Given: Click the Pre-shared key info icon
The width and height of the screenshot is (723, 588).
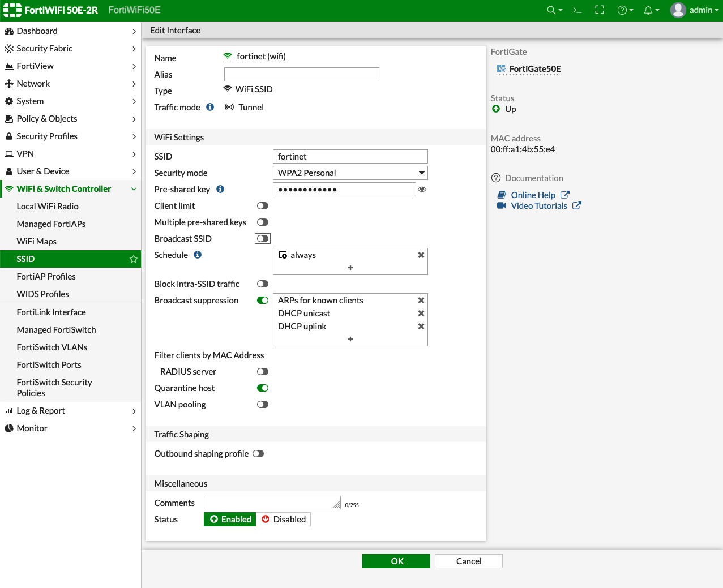Looking at the screenshot, I should 220,189.
